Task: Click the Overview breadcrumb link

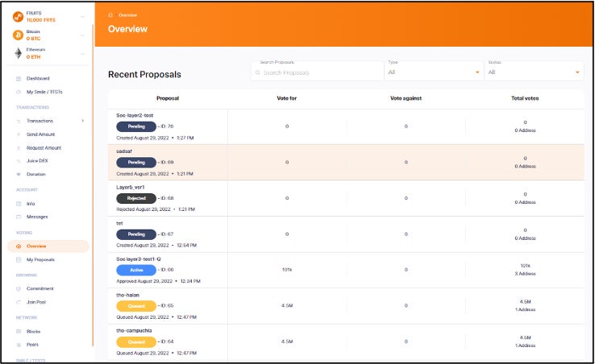Action: point(128,15)
